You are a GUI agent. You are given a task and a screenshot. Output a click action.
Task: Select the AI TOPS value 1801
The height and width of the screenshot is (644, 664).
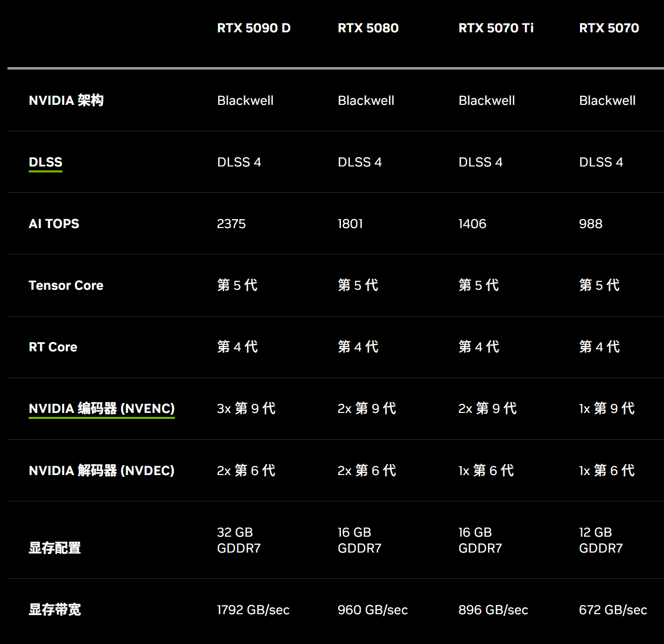(350, 224)
